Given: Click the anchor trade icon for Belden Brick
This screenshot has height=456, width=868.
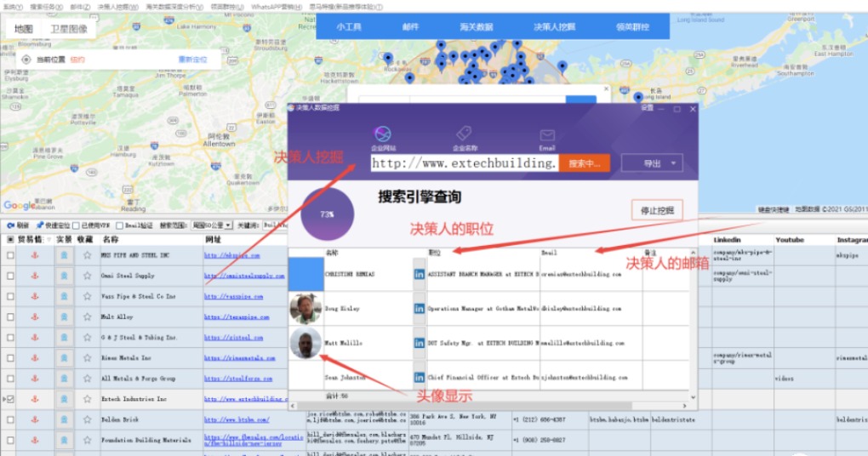Looking at the screenshot, I should pos(35,419).
